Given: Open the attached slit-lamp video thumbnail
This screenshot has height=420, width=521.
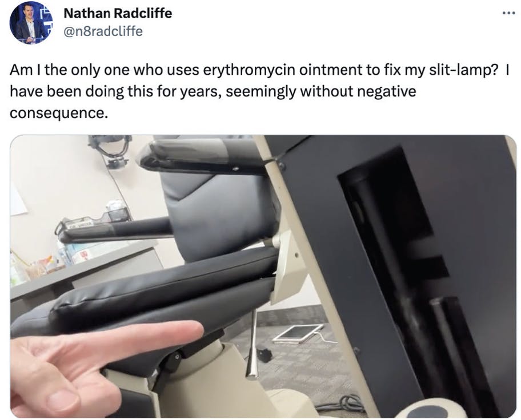Looking at the screenshot, I should [263, 276].
